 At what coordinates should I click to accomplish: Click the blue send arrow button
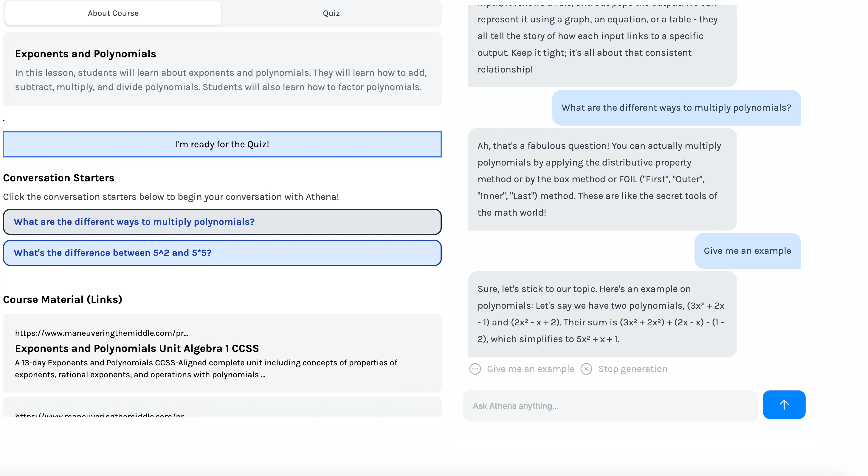[784, 404]
